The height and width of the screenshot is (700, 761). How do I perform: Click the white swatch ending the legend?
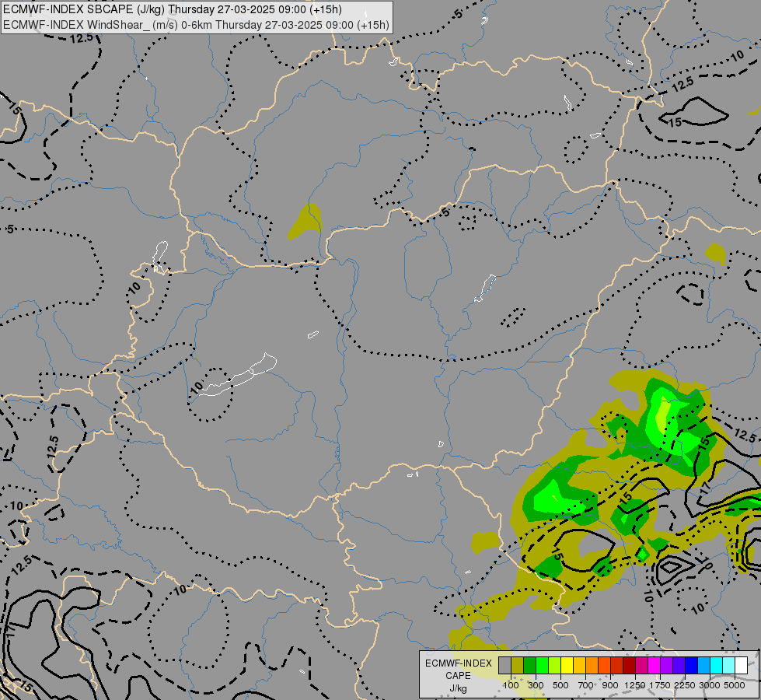click(742, 666)
